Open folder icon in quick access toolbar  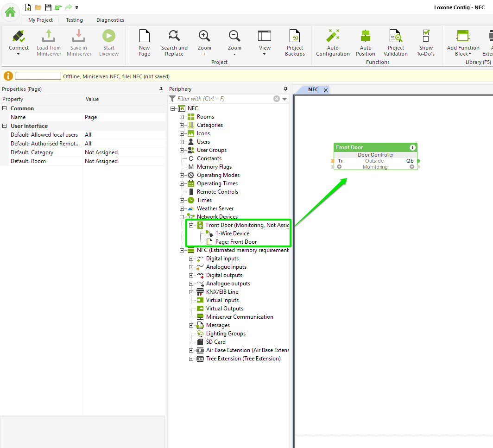click(38, 7)
